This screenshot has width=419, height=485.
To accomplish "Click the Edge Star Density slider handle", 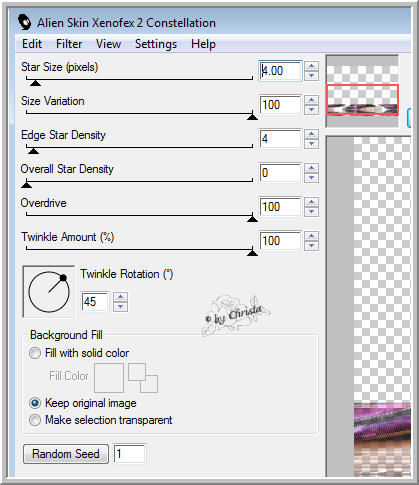I will [33, 151].
